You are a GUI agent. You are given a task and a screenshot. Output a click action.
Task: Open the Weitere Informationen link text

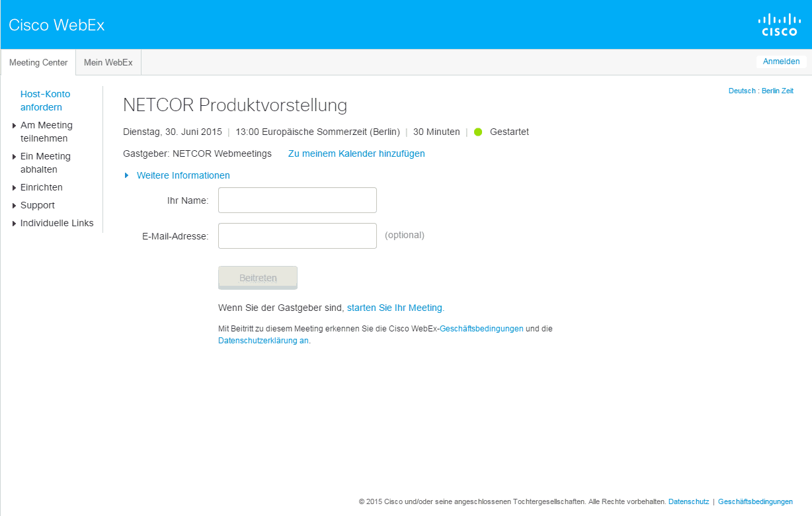click(183, 175)
